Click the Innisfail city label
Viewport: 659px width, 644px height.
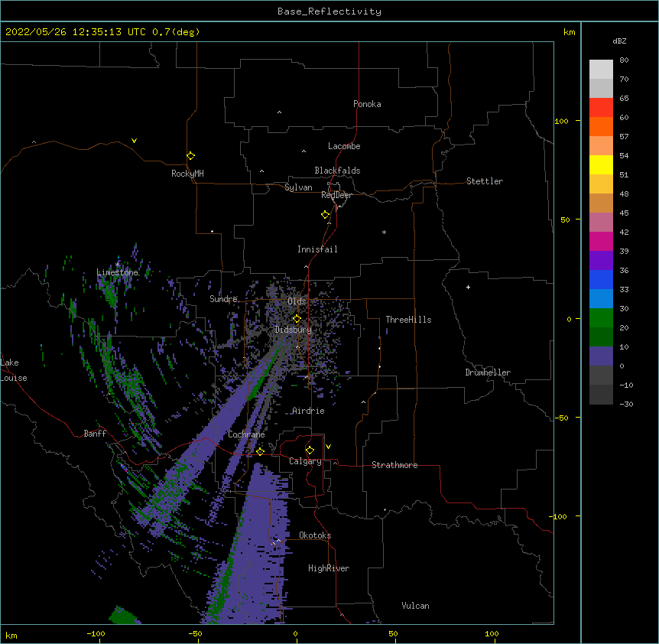(317, 249)
